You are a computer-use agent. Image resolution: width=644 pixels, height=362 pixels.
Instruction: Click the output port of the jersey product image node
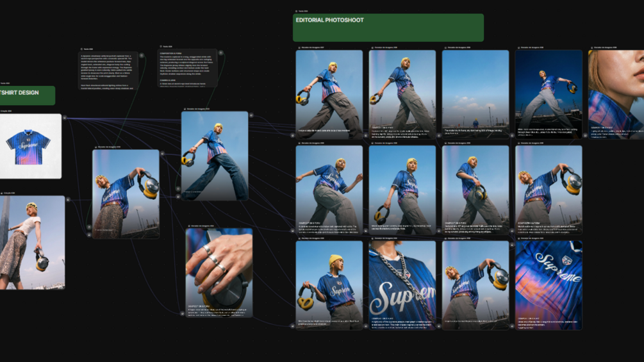click(65, 117)
